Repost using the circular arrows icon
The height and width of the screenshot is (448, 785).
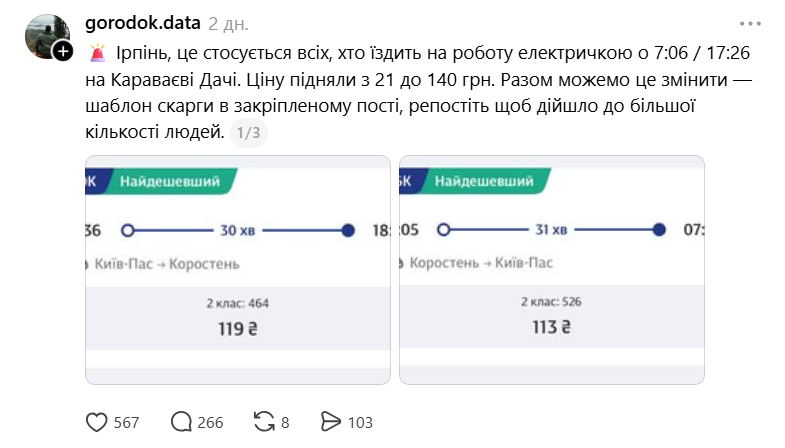(x=264, y=421)
